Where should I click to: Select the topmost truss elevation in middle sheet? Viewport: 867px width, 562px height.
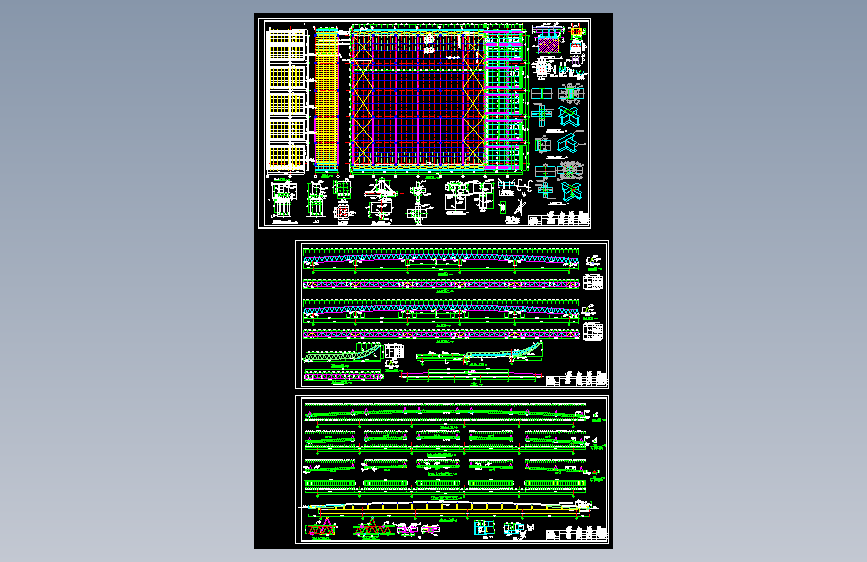click(441, 261)
